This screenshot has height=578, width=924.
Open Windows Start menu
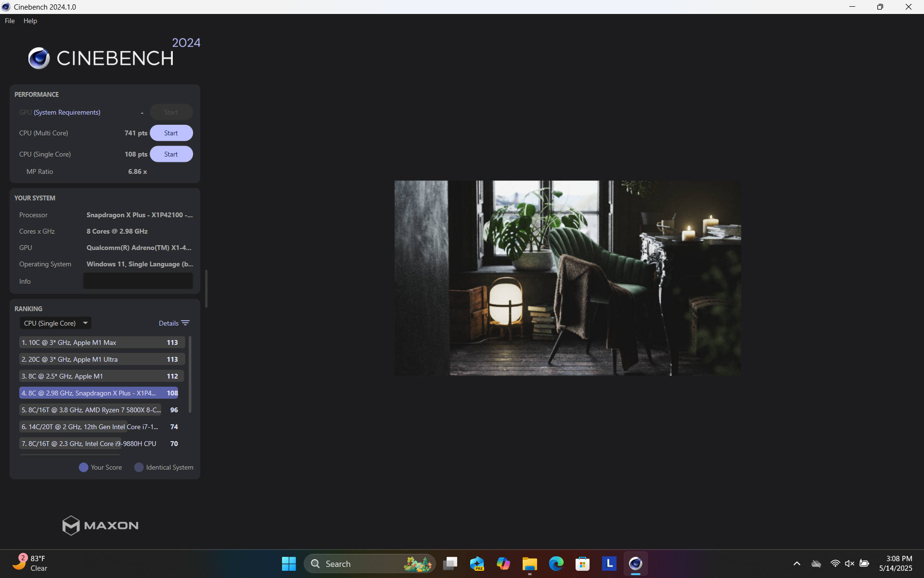tap(289, 564)
